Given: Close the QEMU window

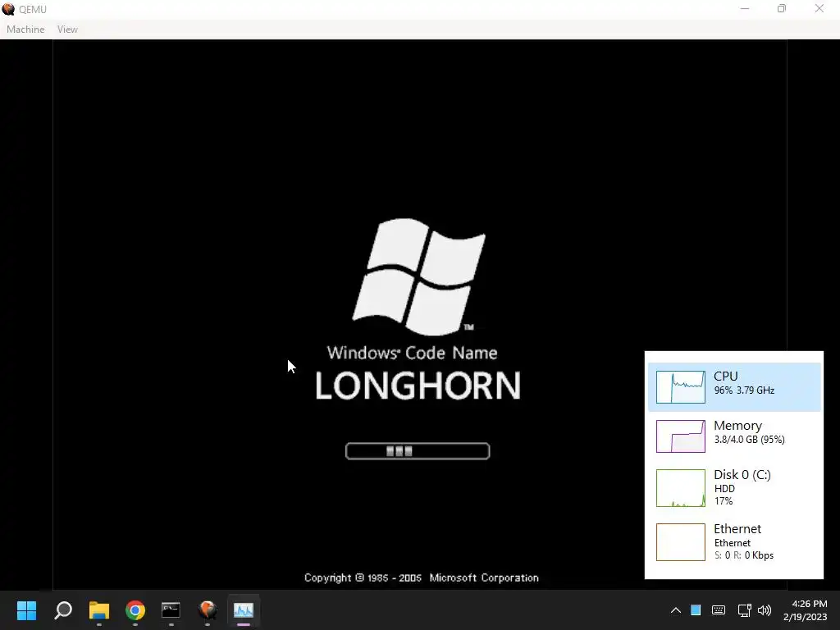Looking at the screenshot, I should coord(819,9).
